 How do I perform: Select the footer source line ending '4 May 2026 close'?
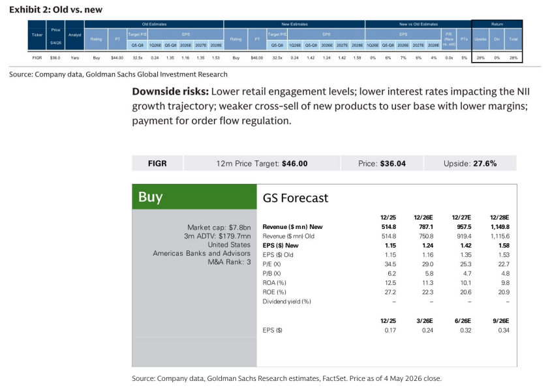coord(286,379)
